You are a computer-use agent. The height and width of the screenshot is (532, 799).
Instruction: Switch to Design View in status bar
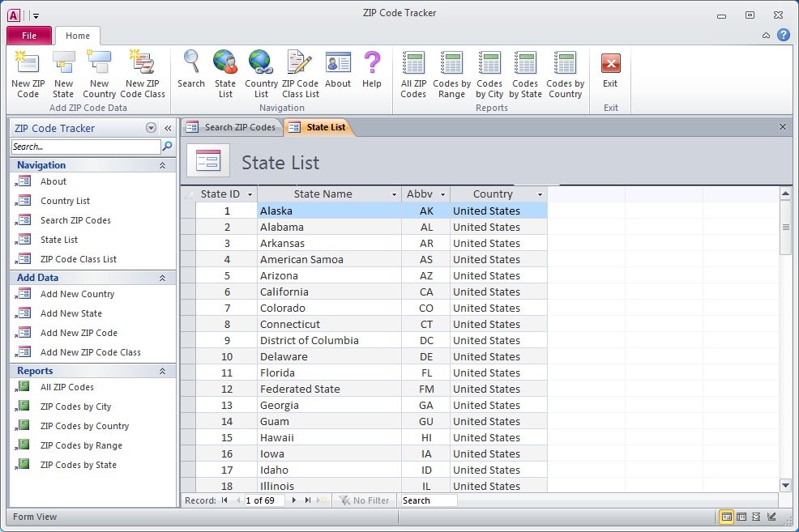(x=771, y=517)
